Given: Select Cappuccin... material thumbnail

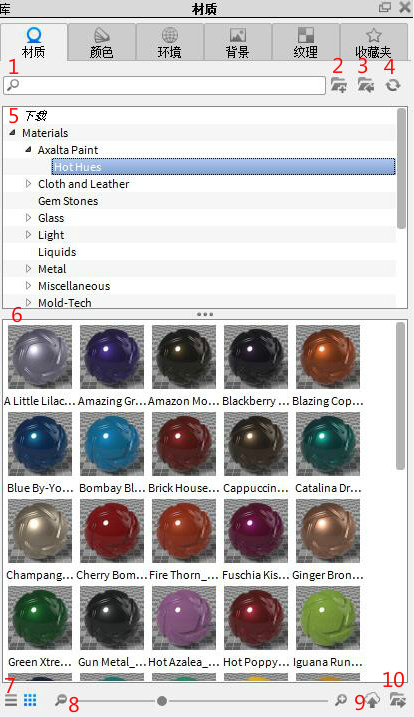Looking at the screenshot, I should click(x=256, y=444).
